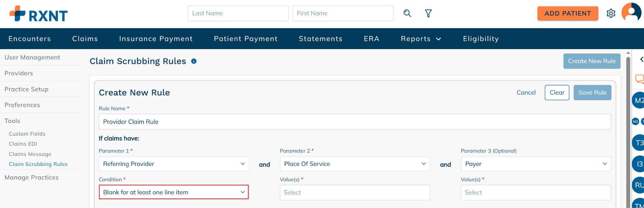The height and width of the screenshot is (208, 644).
Task: Click the patient search magnifier icon
Action: click(x=407, y=13)
